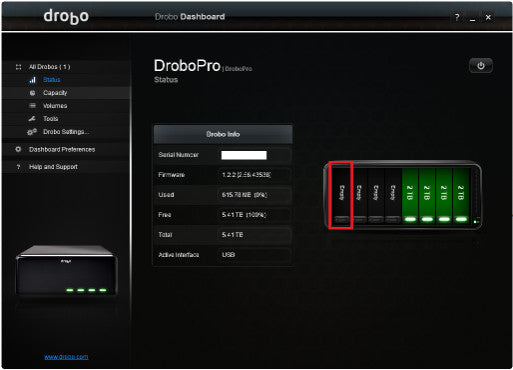Screen dimensions: 513x370
Task: Click the Status subtitle under DroboPro
Action: coord(166,80)
